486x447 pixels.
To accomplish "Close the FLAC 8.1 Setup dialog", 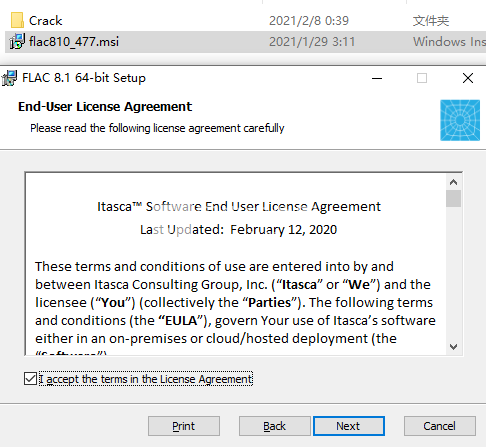I will tap(468, 78).
